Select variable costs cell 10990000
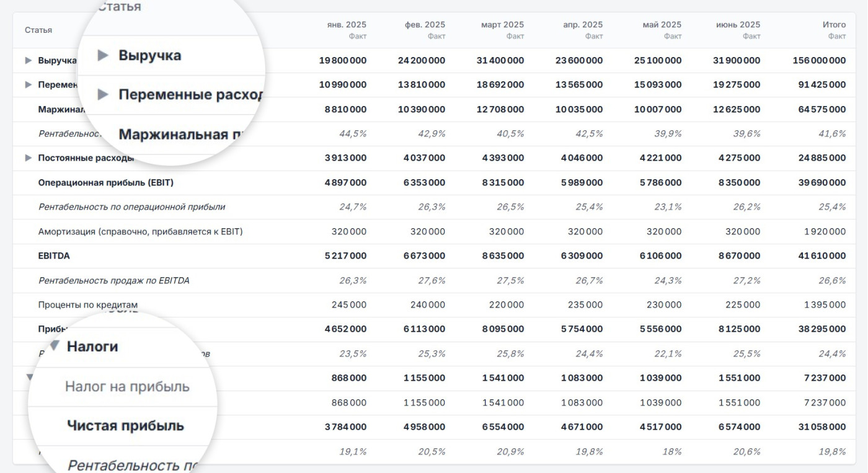Screen dimensions: 868x473 [343, 85]
